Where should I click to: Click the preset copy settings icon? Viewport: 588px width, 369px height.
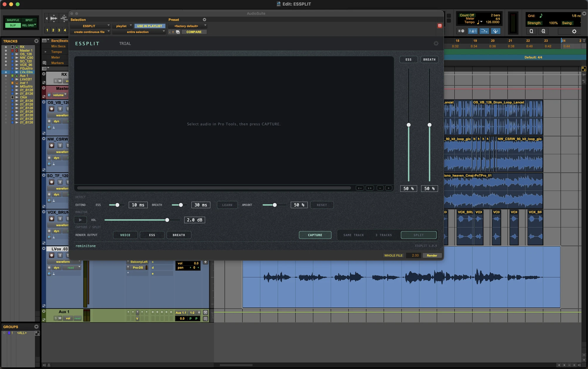[178, 32]
